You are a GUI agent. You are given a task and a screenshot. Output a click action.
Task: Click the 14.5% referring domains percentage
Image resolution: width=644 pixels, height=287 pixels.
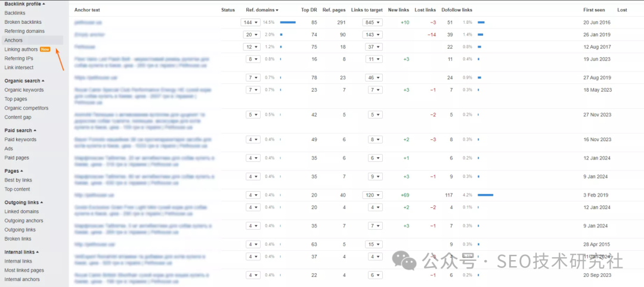point(268,23)
